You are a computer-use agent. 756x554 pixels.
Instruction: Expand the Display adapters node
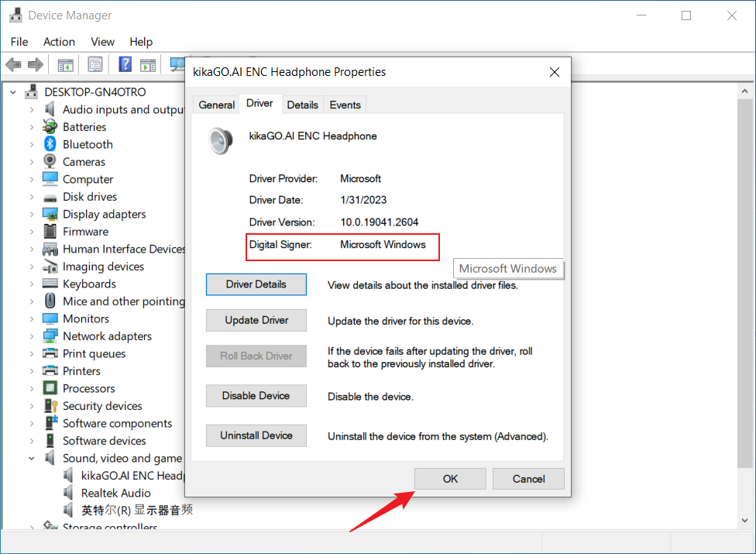pyautogui.click(x=32, y=215)
